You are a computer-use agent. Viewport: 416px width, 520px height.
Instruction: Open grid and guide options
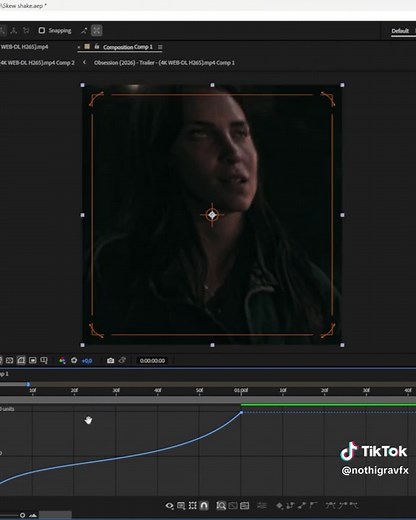click(x=44, y=360)
